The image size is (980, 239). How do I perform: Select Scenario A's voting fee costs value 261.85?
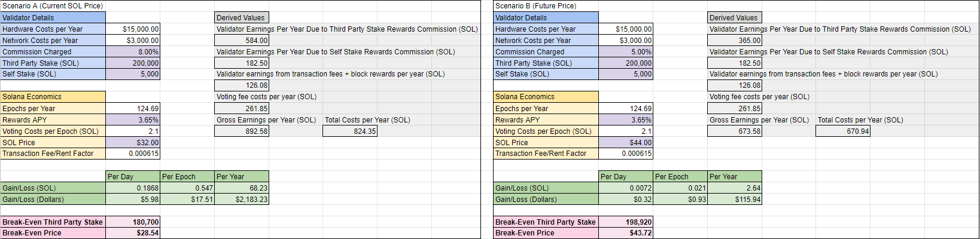pos(242,109)
